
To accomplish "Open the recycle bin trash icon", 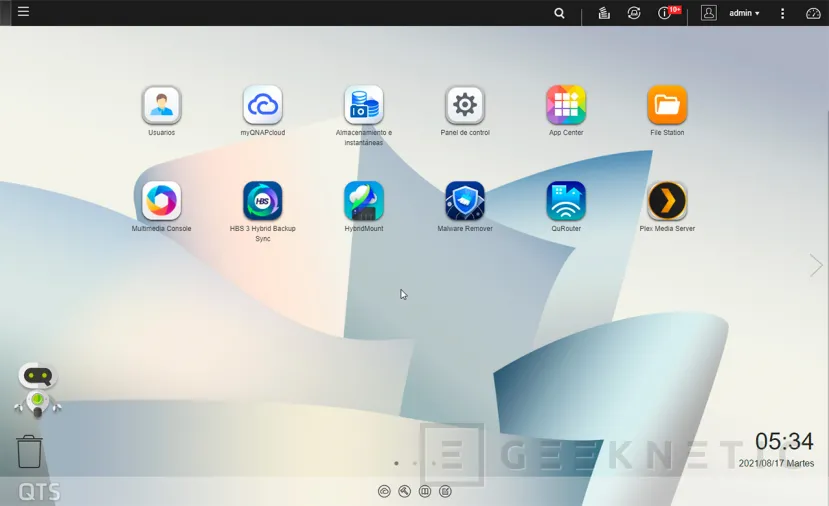I will click(x=29, y=452).
